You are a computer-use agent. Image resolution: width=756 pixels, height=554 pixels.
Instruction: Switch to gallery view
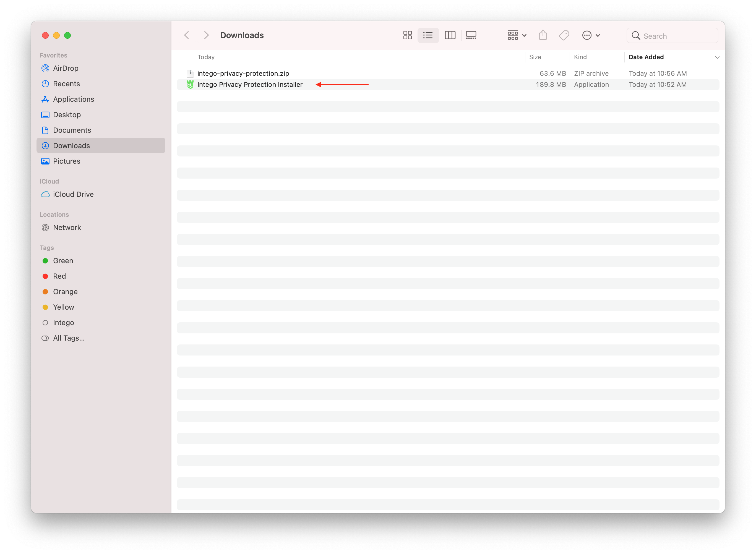(471, 35)
